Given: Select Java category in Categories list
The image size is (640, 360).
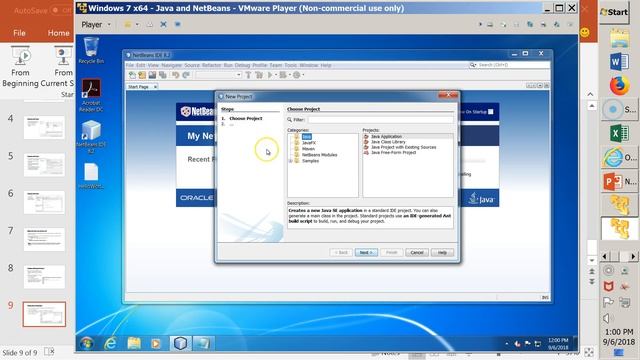Looking at the screenshot, I should point(307,137).
